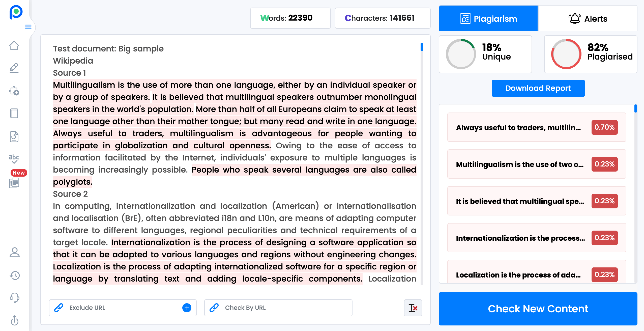This screenshot has width=644, height=331.
Task: Click the add URL plus toggle button
Action: click(187, 307)
